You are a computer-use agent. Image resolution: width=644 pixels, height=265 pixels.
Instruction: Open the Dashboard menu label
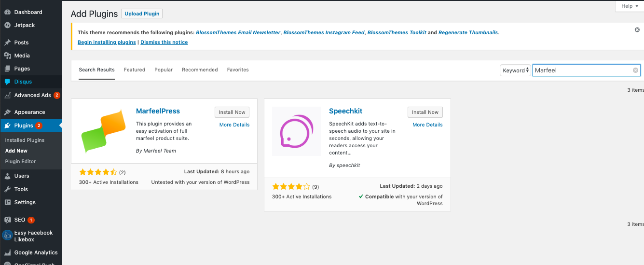(28, 12)
